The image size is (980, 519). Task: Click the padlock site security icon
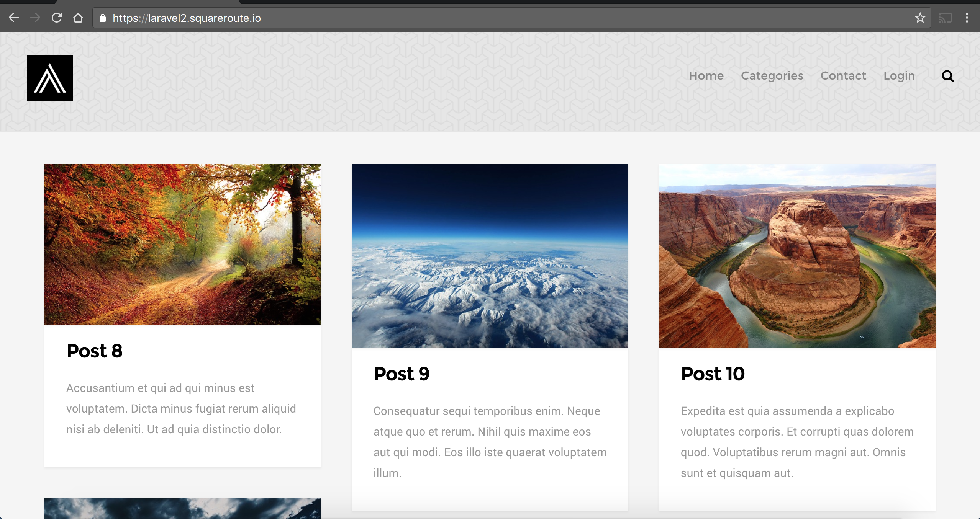click(102, 18)
